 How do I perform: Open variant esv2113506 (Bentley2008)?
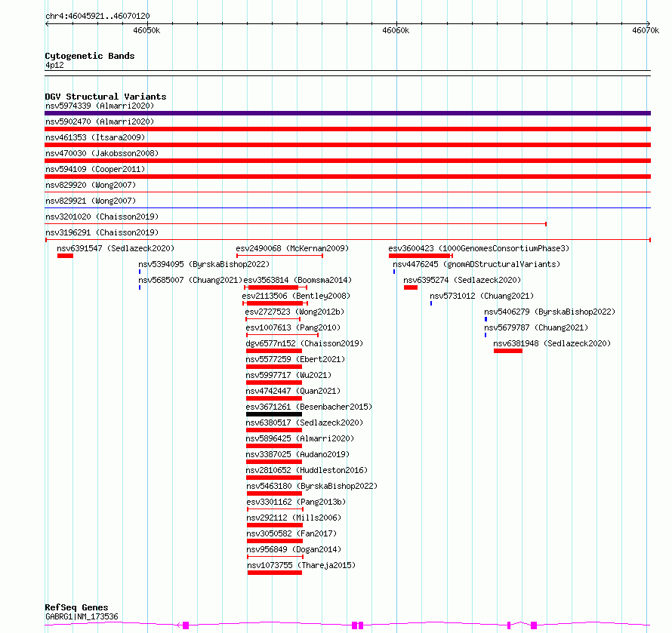pos(296,296)
